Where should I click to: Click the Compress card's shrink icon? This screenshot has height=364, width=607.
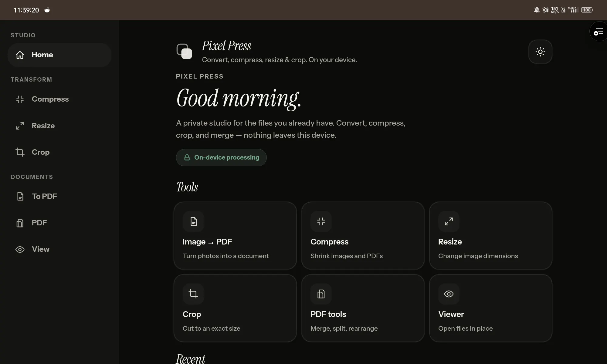(321, 221)
